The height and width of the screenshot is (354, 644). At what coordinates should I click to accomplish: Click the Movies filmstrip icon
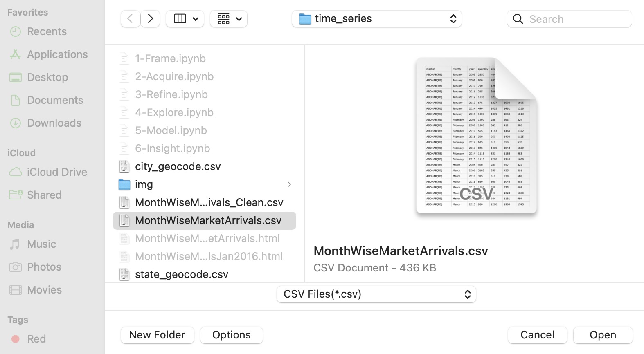[16, 290]
